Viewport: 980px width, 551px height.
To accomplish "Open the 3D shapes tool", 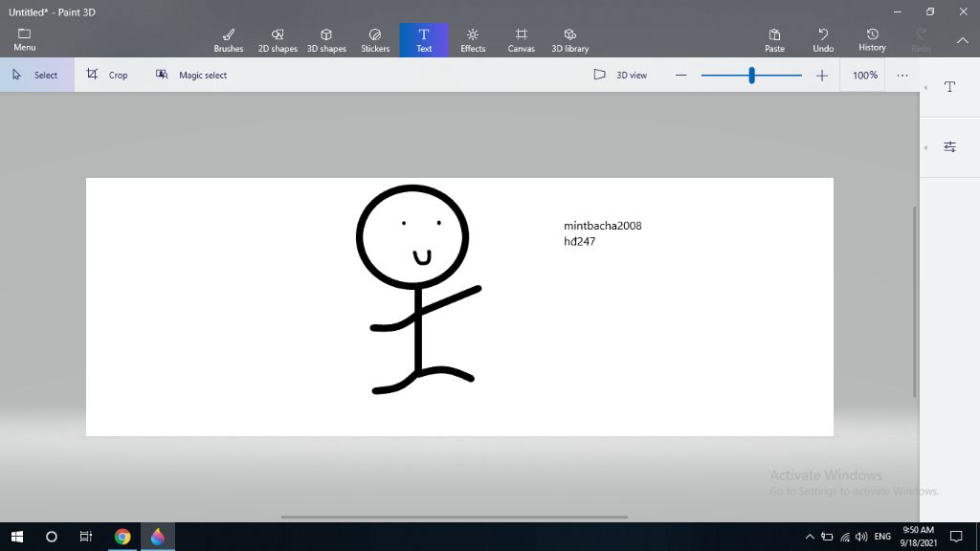I will pyautogui.click(x=326, y=40).
